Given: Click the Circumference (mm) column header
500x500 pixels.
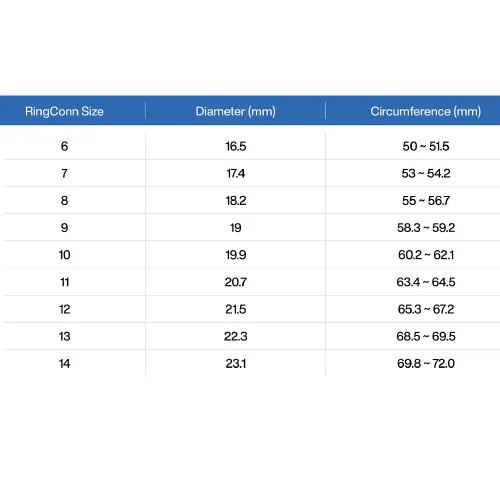Looking at the screenshot, I should [426, 111].
